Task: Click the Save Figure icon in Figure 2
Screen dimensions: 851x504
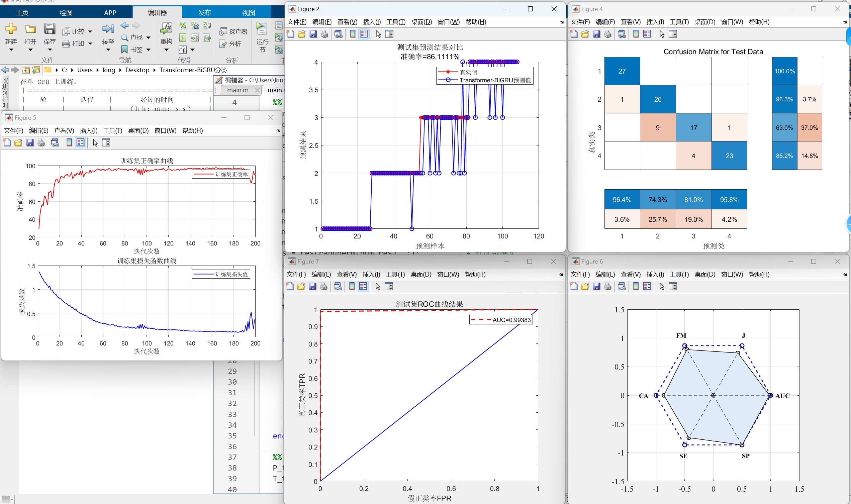Action: (313, 34)
